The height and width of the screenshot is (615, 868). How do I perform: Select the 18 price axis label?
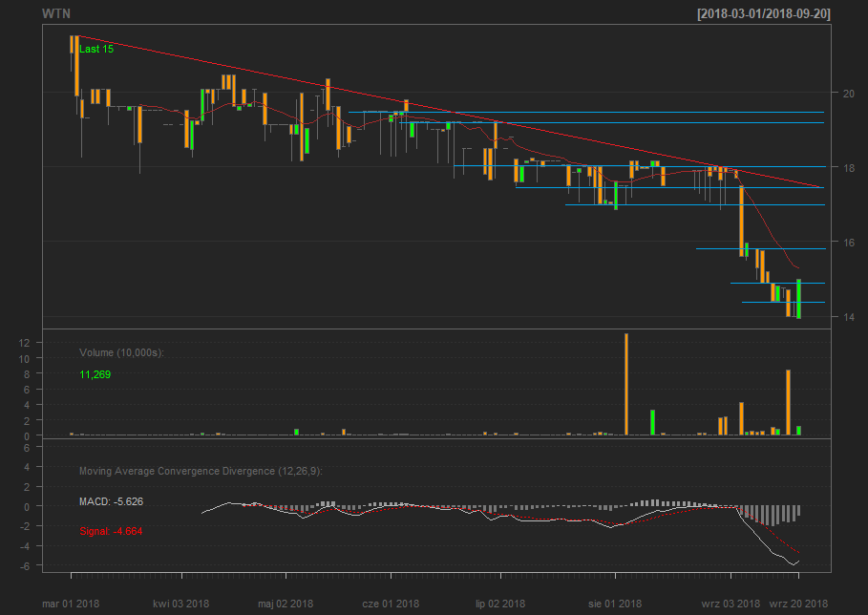[848, 168]
